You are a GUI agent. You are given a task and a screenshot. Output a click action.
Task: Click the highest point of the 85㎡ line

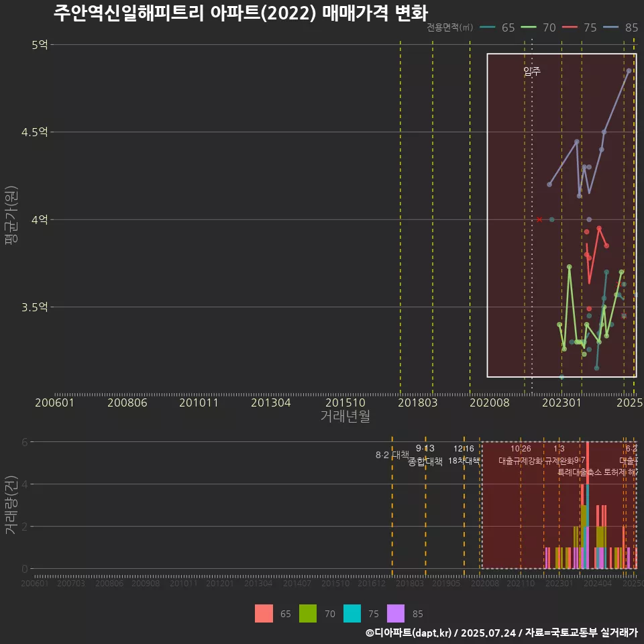(629, 70)
